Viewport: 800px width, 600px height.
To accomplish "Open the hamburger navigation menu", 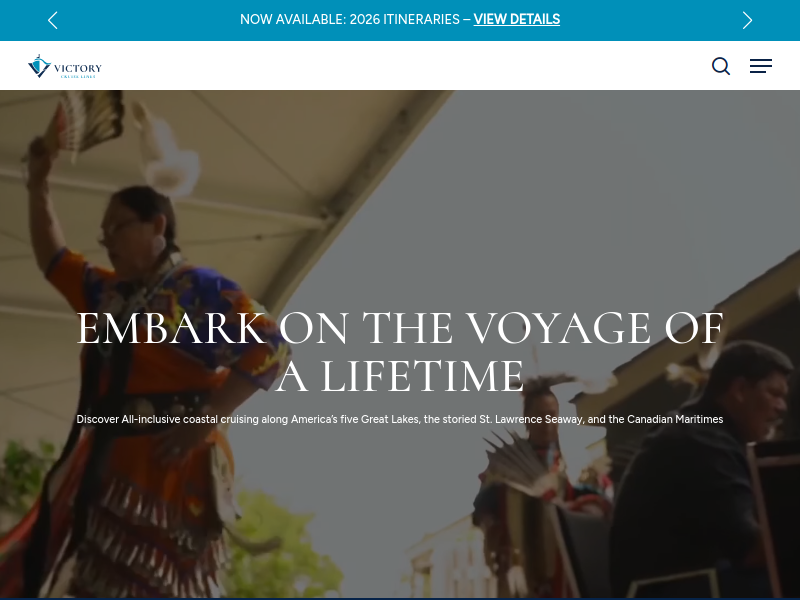I will pos(761,66).
